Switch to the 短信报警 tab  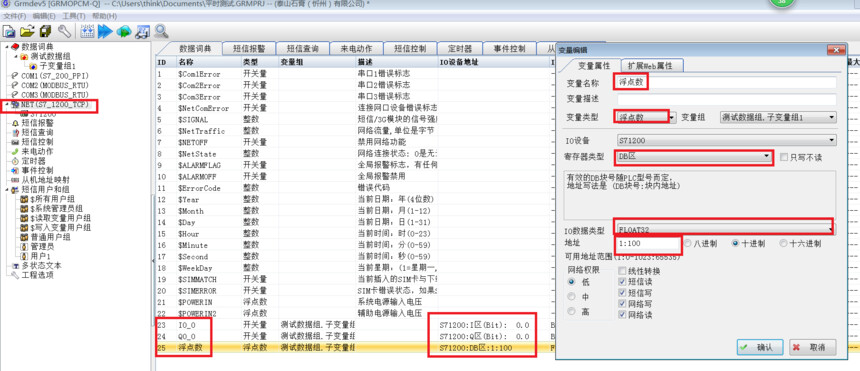click(248, 48)
